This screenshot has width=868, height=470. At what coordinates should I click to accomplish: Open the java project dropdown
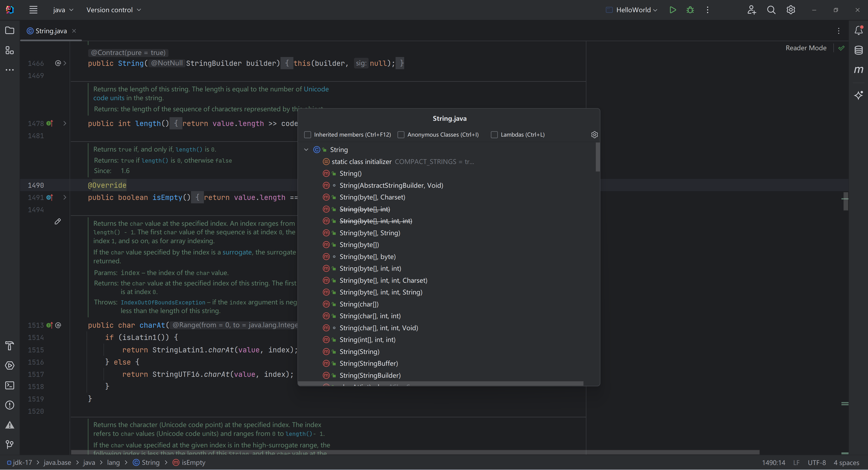click(x=63, y=10)
